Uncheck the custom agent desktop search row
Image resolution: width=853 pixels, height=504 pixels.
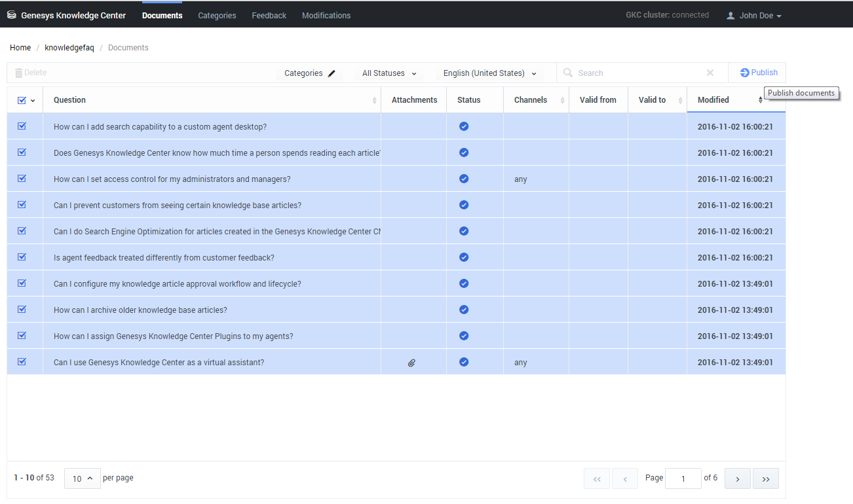click(x=22, y=126)
